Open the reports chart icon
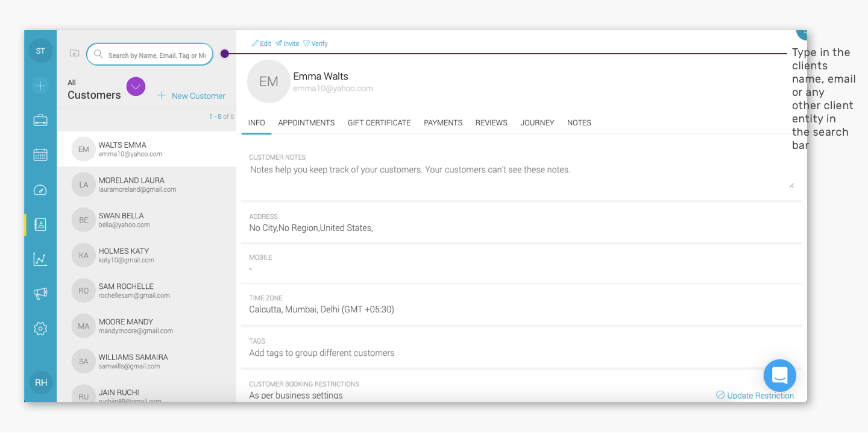Screen dimensions: 868x433 tap(40, 259)
